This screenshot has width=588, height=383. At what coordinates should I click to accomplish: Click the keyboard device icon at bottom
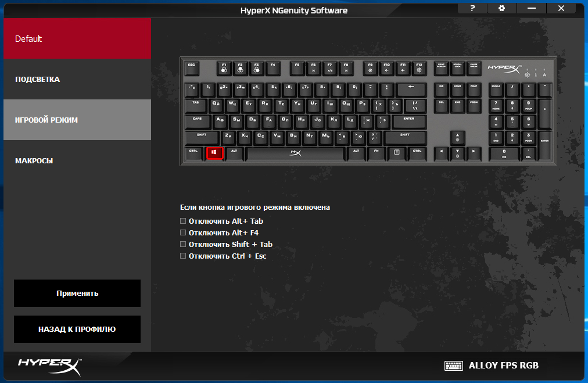pyautogui.click(x=454, y=366)
